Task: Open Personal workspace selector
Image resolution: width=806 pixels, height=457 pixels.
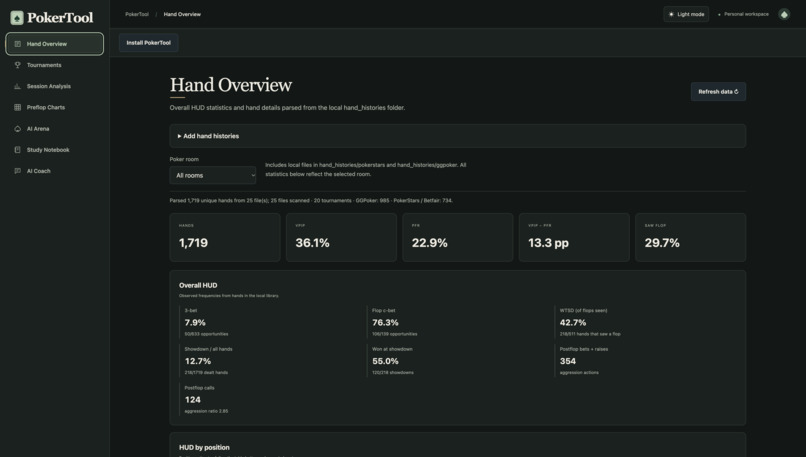Action: pyautogui.click(x=743, y=14)
